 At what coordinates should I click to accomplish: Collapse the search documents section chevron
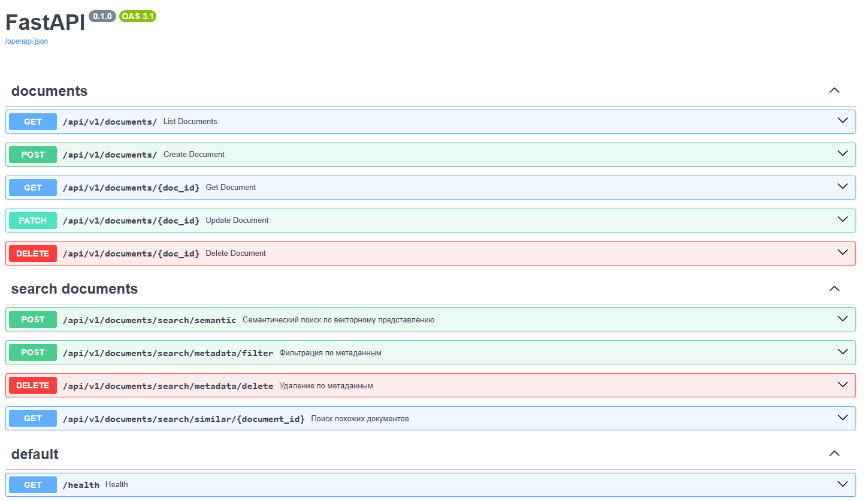click(x=834, y=289)
